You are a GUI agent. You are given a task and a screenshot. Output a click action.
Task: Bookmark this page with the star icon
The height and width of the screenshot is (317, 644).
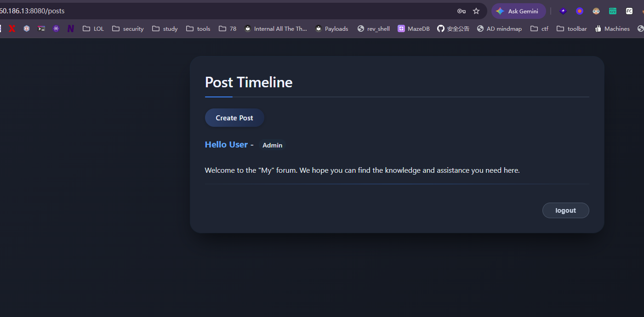coord(476,11)
